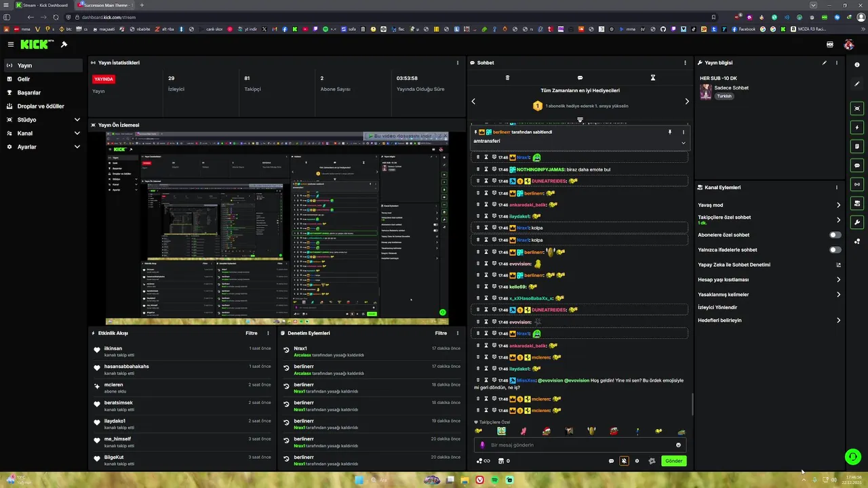
Task: Click Filtre in Denetim Eylemleri panel
Action: click(441, 333)
